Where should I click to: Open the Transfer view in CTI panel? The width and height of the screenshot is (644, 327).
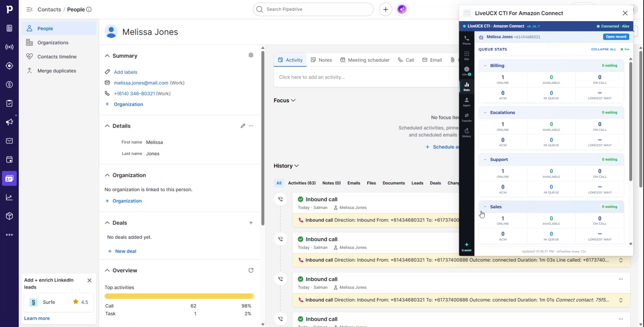click(467, 117)
